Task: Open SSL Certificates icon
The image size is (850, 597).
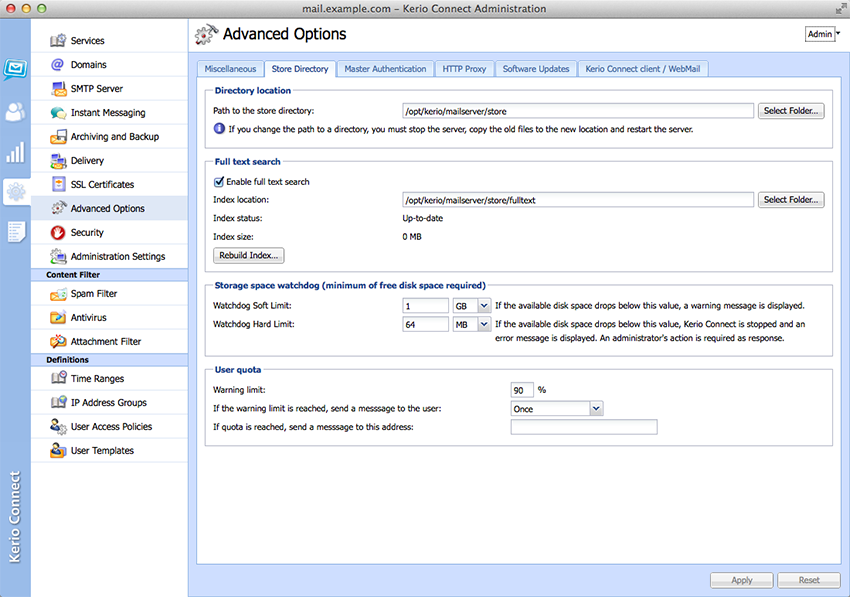Action: pyautogui.click(x=58, y=184)
